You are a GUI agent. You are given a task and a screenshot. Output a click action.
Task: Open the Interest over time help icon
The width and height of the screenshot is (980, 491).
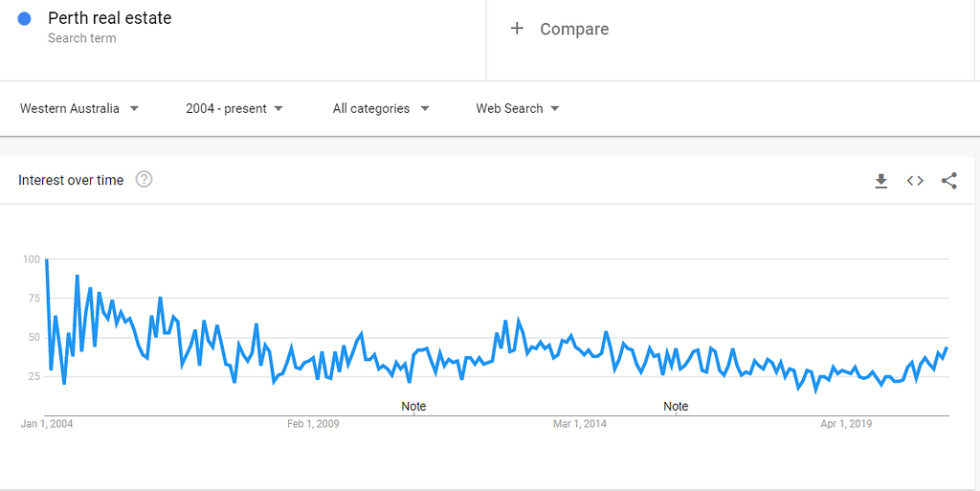pos(145,180)
